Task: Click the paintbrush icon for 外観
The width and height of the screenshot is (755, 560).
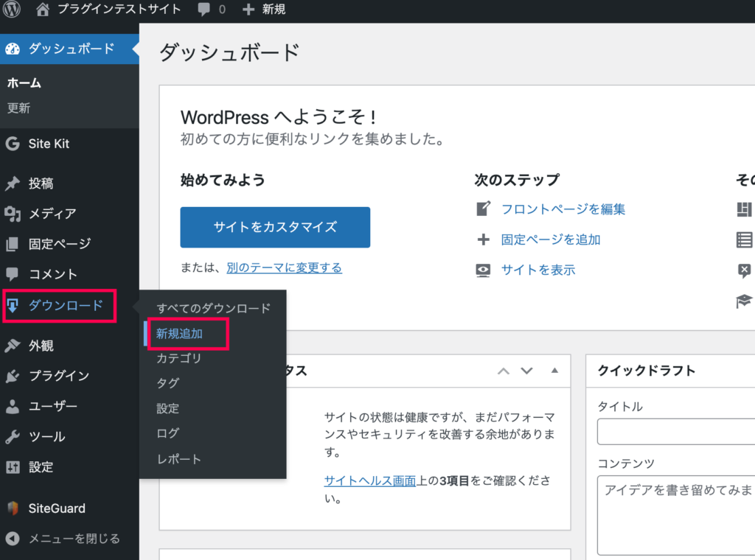Action: point(13,346)
